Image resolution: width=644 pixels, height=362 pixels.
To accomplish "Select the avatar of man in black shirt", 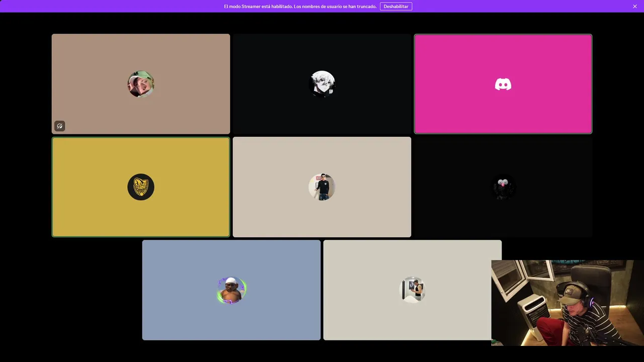I will pyautogui.click(x=322, y=187).
